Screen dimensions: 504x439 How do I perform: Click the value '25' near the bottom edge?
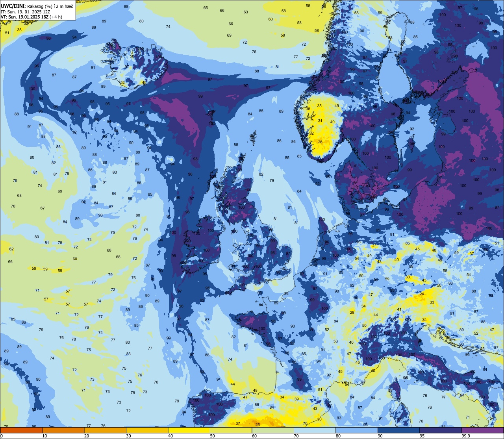pos(258,424)
